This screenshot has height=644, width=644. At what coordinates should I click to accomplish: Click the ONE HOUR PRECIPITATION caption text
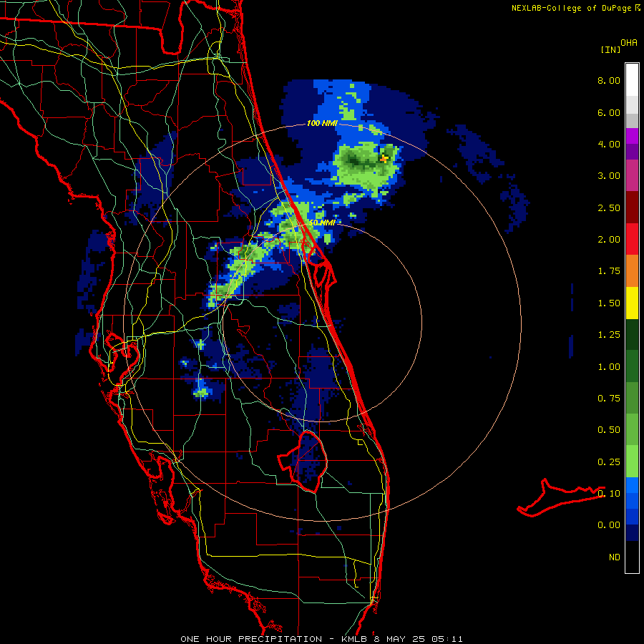point(251,639)
